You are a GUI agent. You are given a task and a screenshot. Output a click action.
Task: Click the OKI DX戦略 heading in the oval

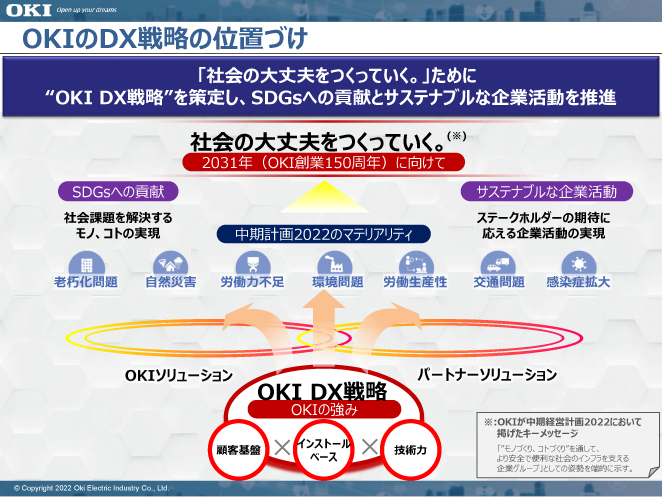322,391
